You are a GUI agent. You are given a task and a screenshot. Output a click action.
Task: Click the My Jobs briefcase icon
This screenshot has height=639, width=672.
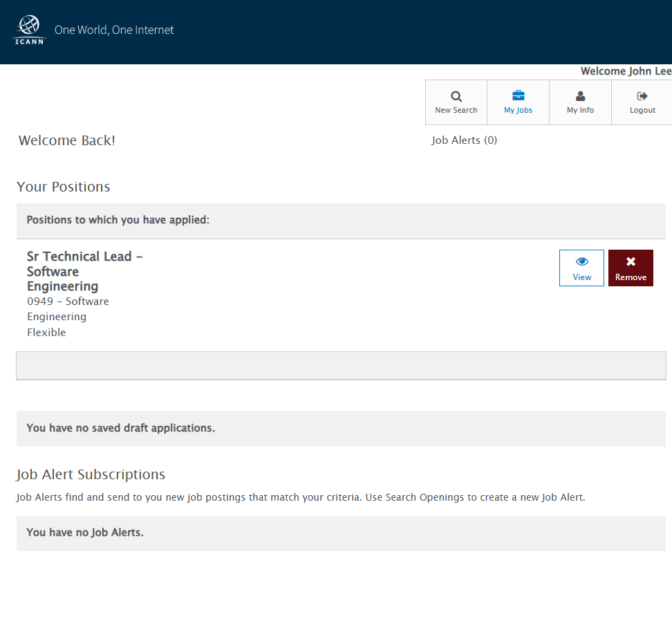tap(518, 96)
